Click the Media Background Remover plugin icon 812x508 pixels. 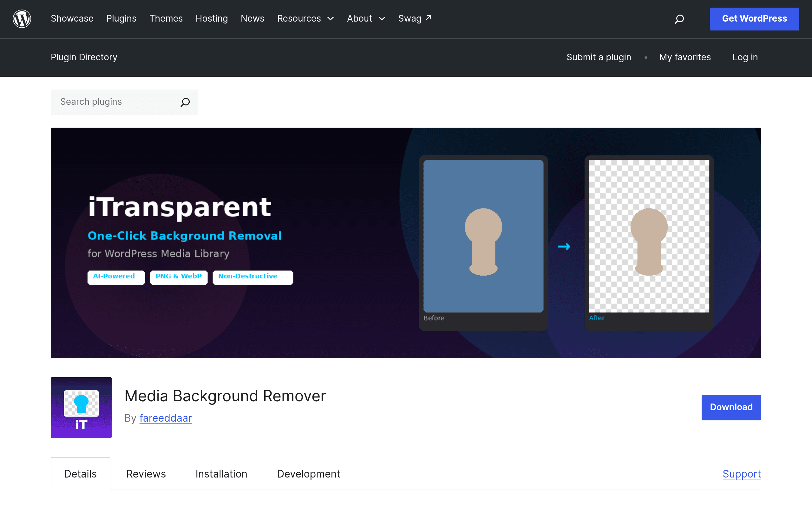[81, 407]
